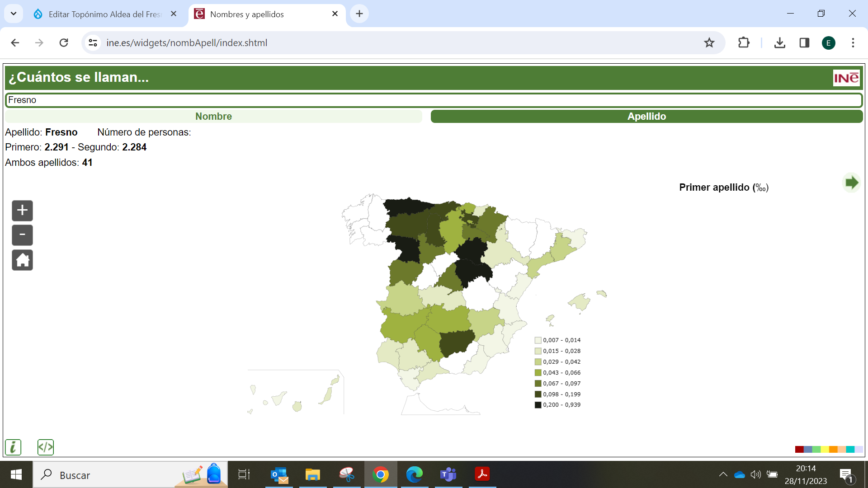Pick the dark red color swatch
Screen dimensions: 868x488
click(x=799, y=449)
